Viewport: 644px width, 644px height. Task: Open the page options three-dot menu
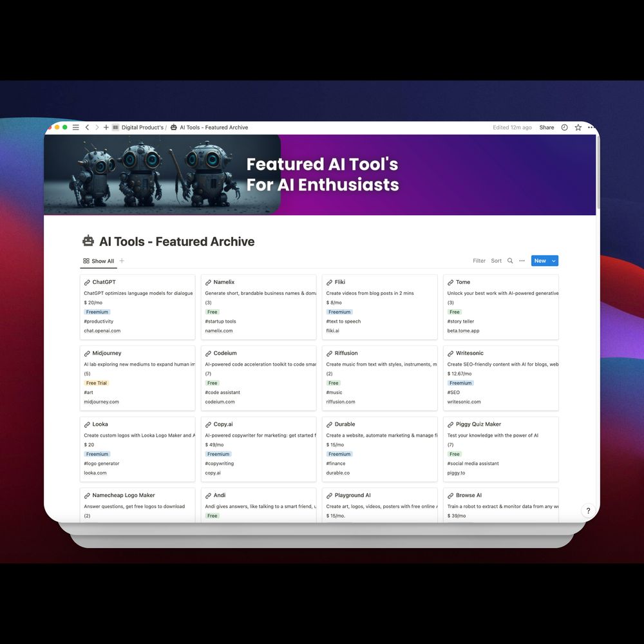(x=591, y=128)
